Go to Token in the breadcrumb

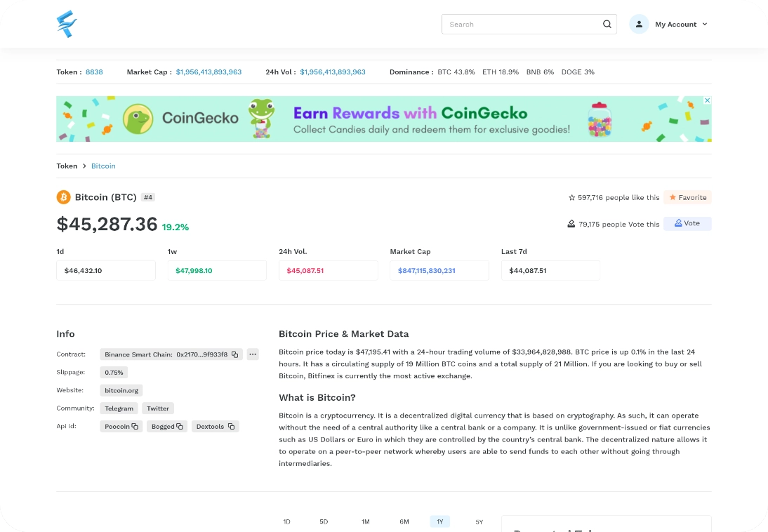[67, 166]
